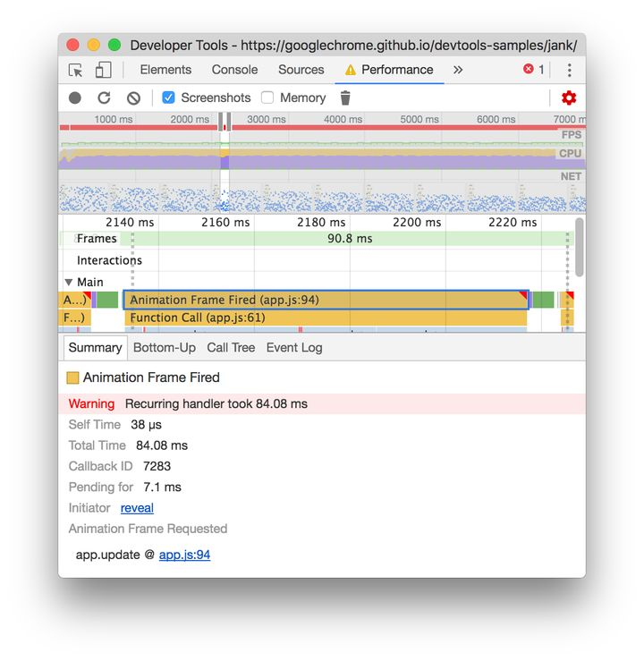
Task: Show more tabs with the double chevron
Action: (x=458, y=70)
